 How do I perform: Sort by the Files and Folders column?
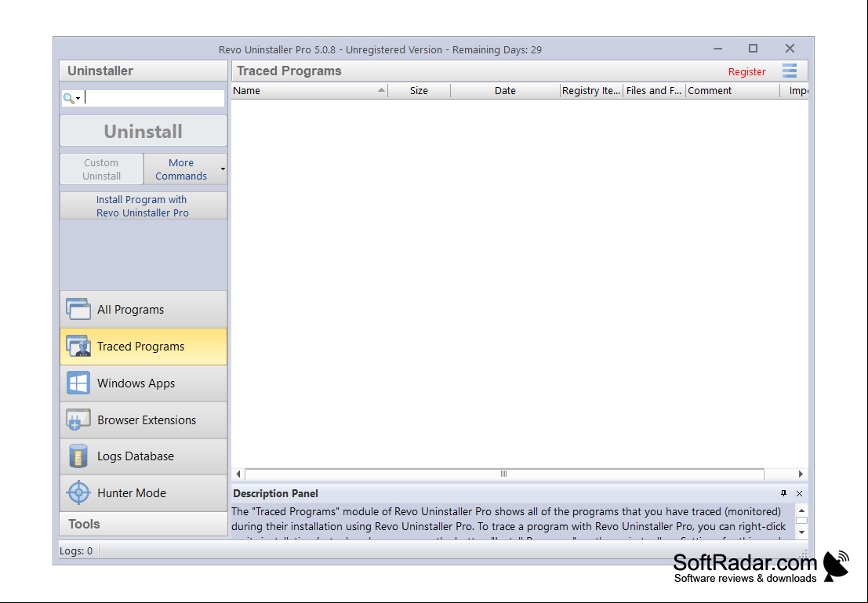(654, 91)
